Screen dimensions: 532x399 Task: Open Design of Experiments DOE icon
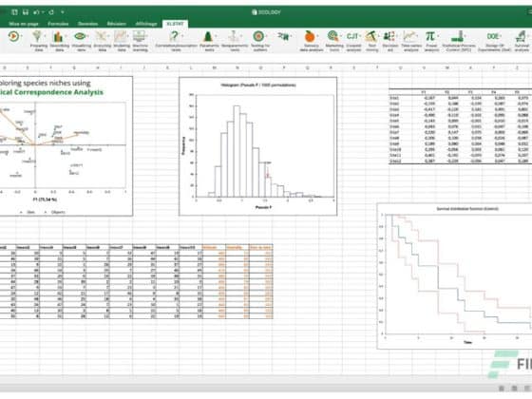point(493,36)
